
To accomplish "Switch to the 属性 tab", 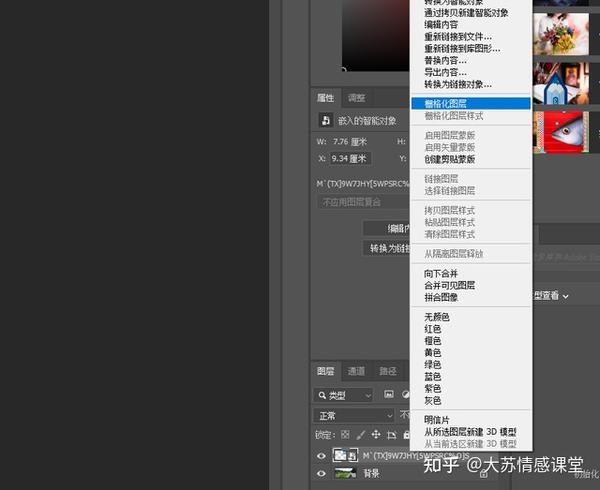I will tap(326, 98).
